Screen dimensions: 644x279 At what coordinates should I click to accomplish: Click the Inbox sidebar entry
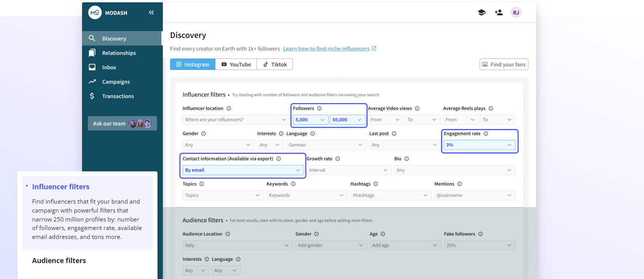(122, 67)
